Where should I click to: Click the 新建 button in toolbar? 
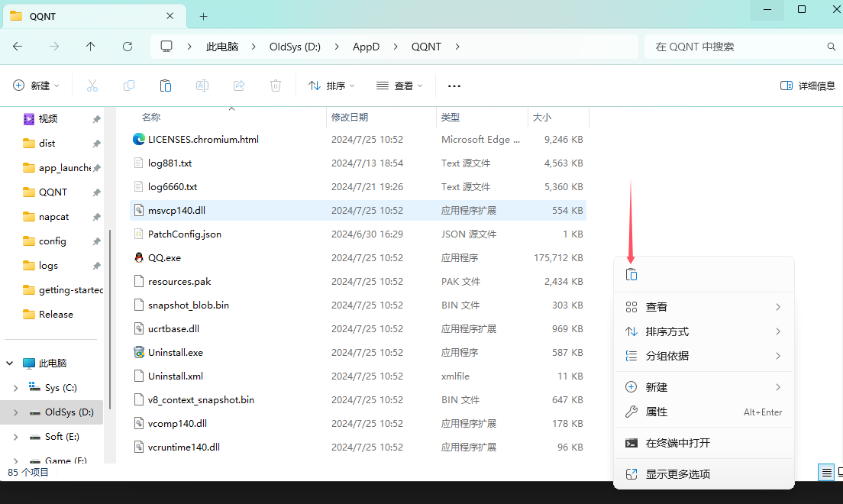click(36, 86)
